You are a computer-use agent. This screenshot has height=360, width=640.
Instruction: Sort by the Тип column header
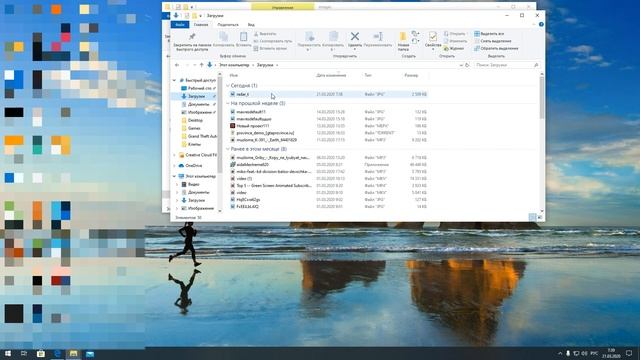click(x=368, y=75)
